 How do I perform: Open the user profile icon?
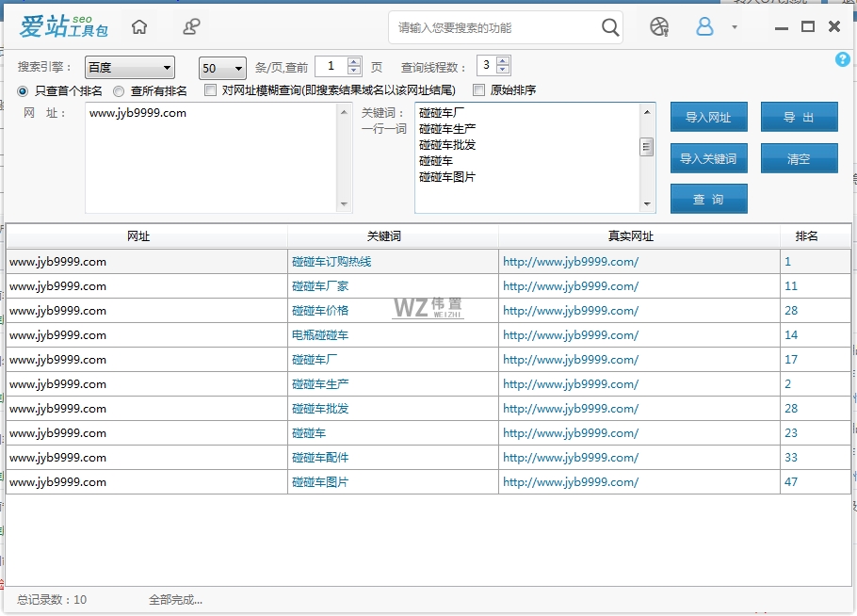(704, 26)
